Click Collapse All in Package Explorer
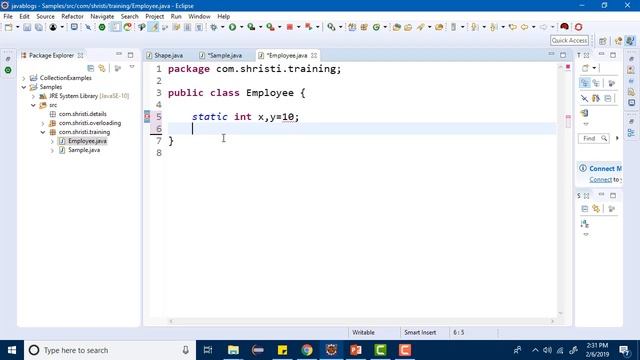The image size is (640, 360). [91, 68]
